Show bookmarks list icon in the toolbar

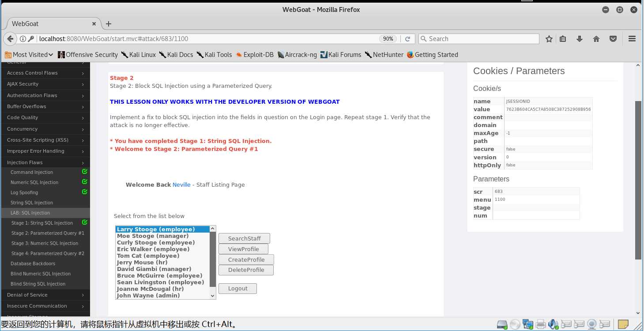point(563,39)
